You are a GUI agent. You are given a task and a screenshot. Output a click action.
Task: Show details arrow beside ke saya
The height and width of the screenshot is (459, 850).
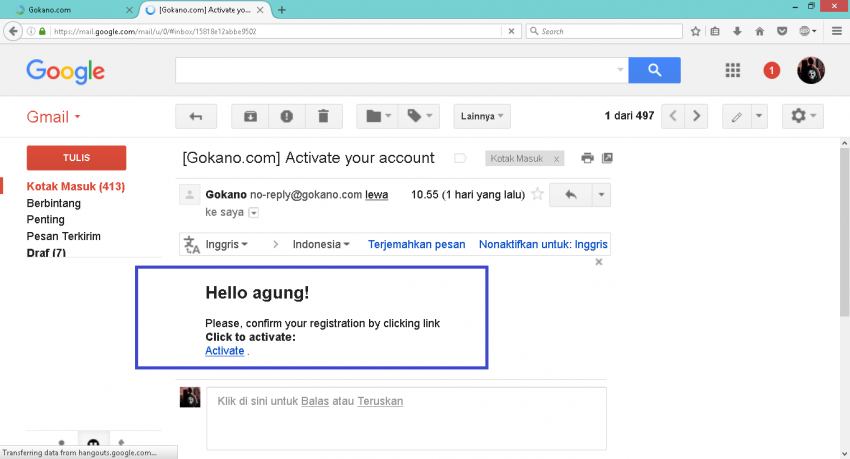pos(253,212)
